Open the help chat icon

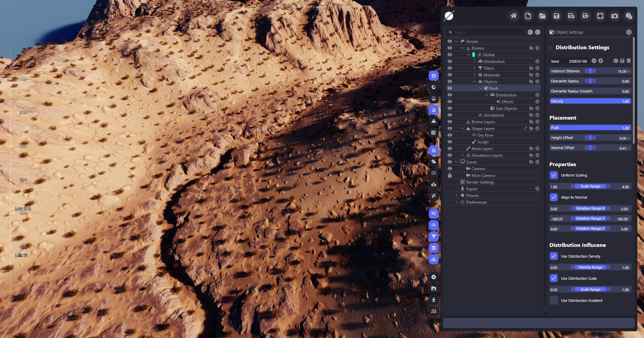tap(629, 16)
